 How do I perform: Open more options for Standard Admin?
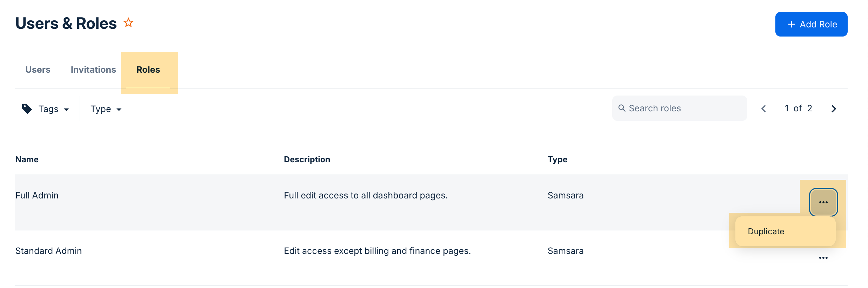pyautogui.click(x=823, y=258)
